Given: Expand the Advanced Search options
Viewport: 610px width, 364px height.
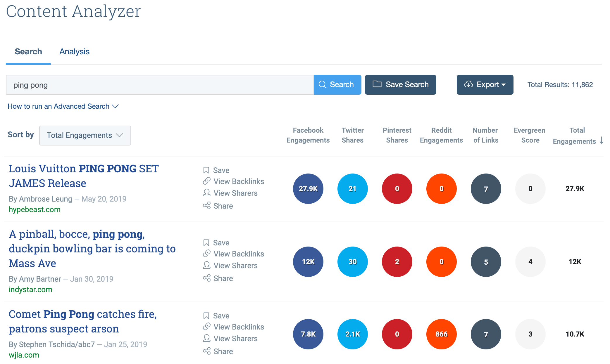Looking at the screenshot, I should coord(64,106).
